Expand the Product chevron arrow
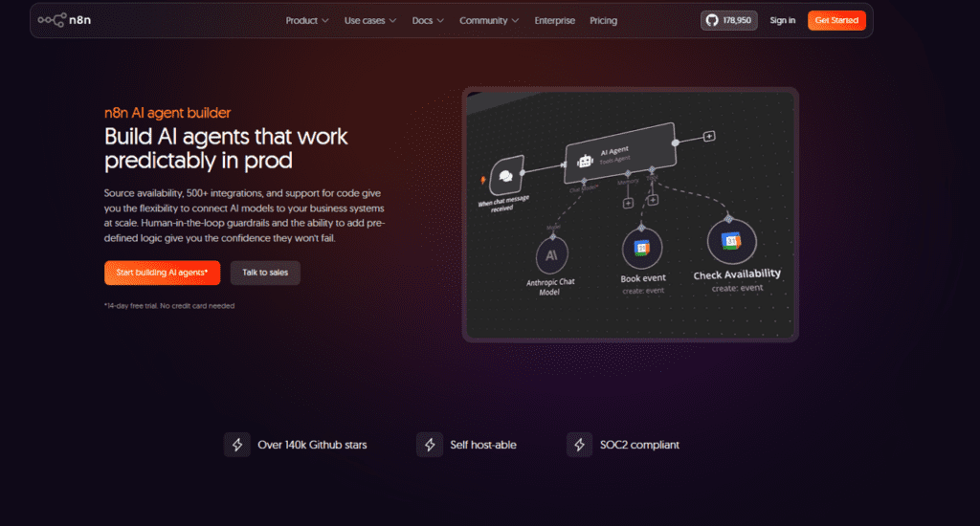This screenshot has height=526, width=980. (x=325, y=21)
